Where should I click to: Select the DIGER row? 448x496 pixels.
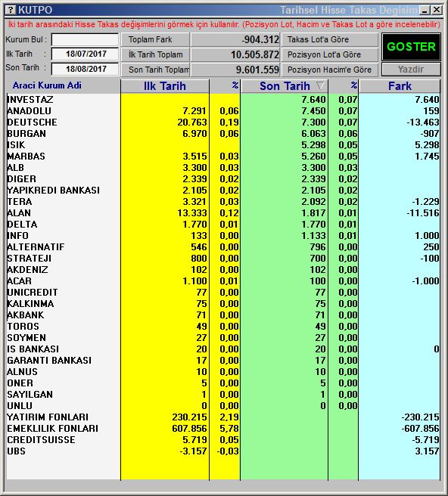point(223,179)
